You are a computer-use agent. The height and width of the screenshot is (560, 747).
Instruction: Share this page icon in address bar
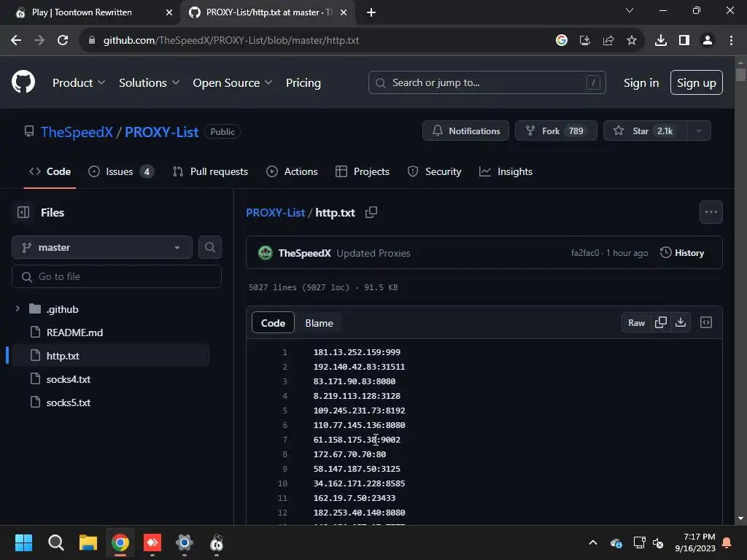click(x=608, y=41)
